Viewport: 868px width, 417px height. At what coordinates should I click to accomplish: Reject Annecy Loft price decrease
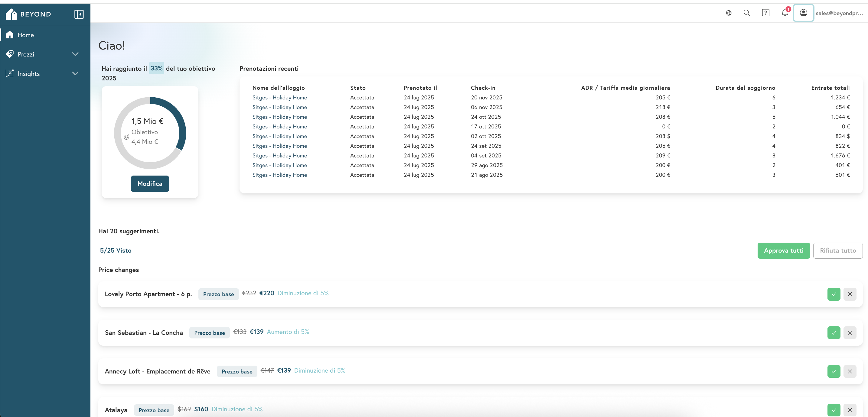click(x=850, y=371)
